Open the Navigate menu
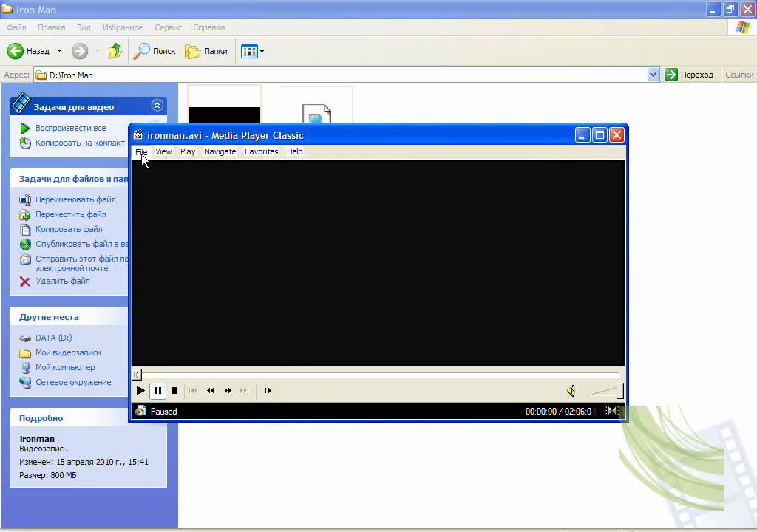This screenshot has width=757, height=532. 220,151
